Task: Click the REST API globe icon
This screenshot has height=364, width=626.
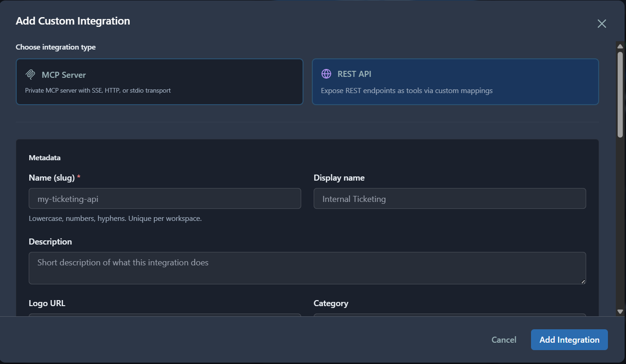Action: [327, 74]
